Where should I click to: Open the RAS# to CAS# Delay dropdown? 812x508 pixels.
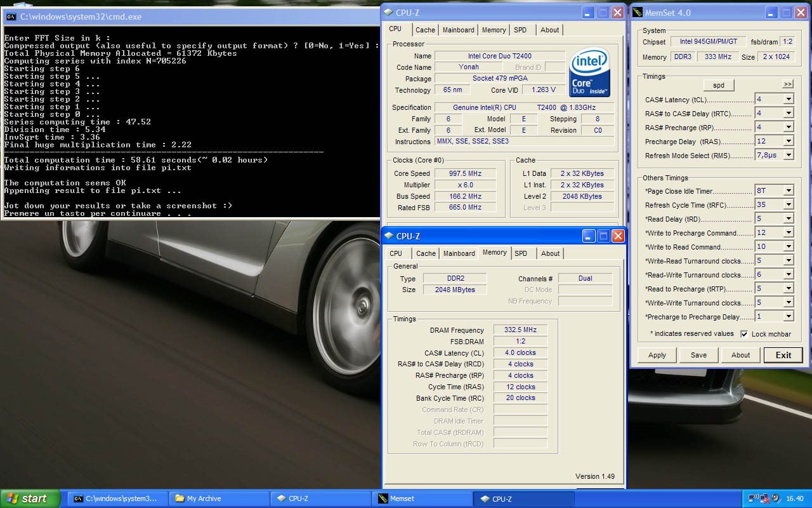789,113
